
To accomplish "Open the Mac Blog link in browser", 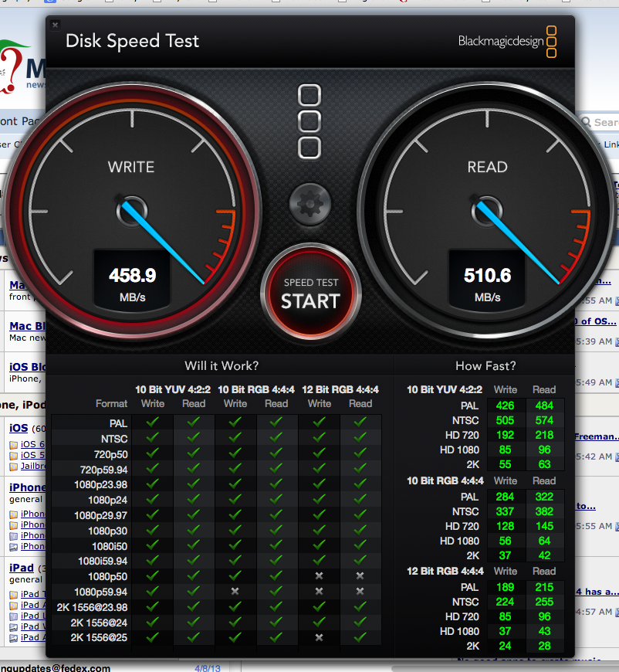I will point(28,326).
